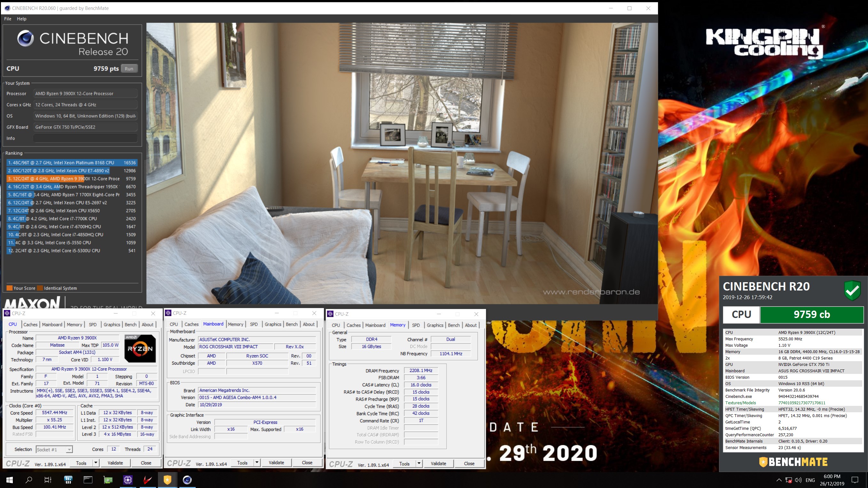Run the Cinebench CPU test
Image resolution: width=868 pixels, height=488 pixels.
(129, 68)
